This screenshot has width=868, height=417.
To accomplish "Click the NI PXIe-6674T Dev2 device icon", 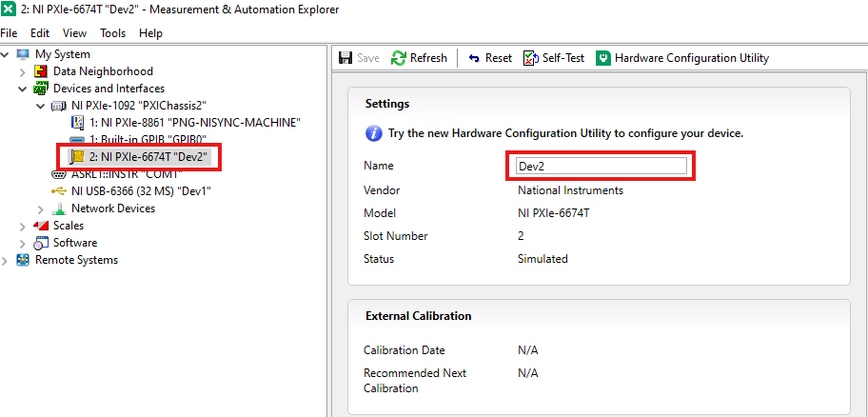I will pos(77,157).
